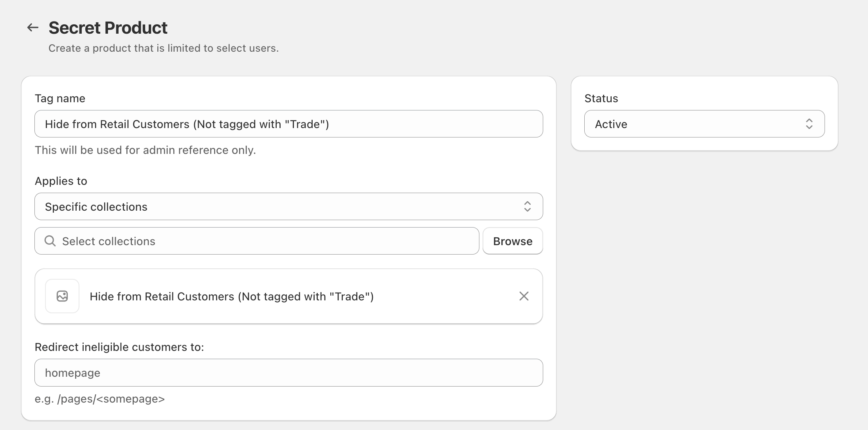The width and height of the screenshot is (868, 430).
Task: Click the chevron on the Specific collections selector
Action: coord(528,206)
